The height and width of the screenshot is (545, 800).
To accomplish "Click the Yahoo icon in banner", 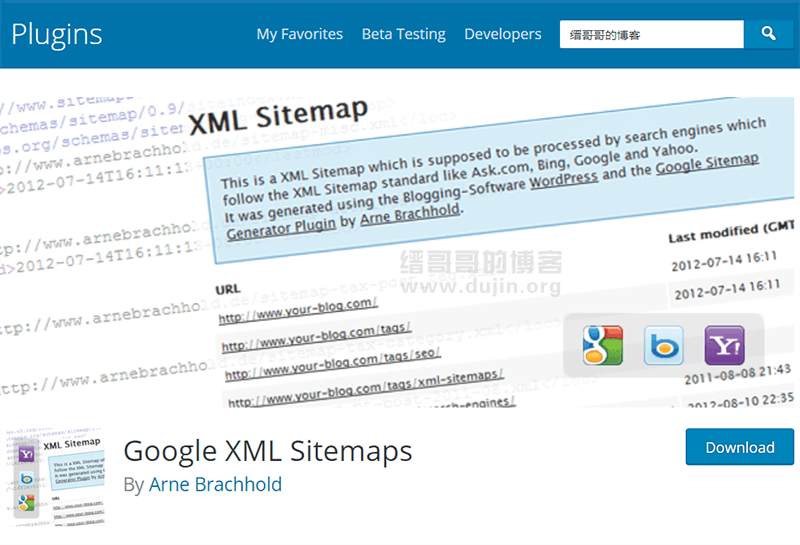I will coord(724,345).
